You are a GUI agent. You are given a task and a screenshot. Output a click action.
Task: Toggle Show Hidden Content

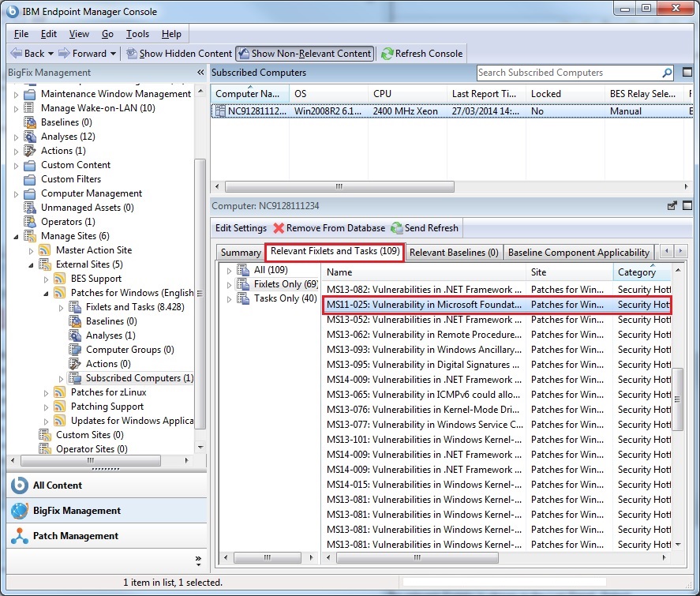179,54
